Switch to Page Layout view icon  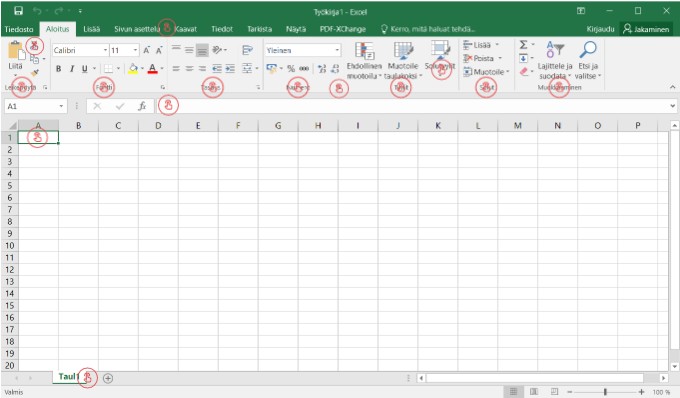(534, 392)
